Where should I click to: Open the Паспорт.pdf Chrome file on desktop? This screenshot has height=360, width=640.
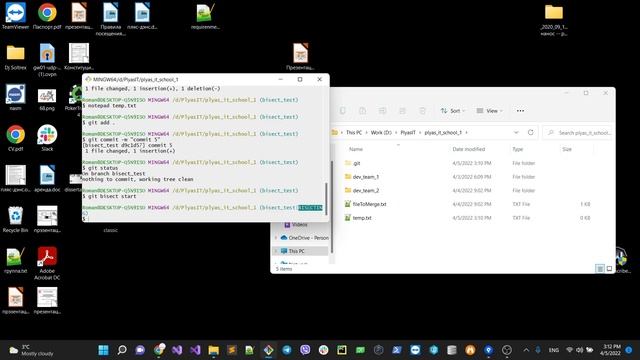click(47, 16)
